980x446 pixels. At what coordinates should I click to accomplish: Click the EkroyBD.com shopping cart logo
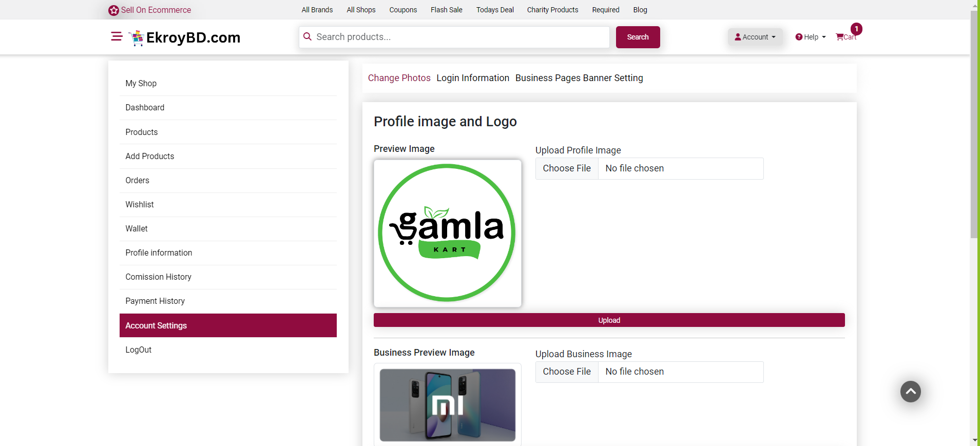click(137, 38)
